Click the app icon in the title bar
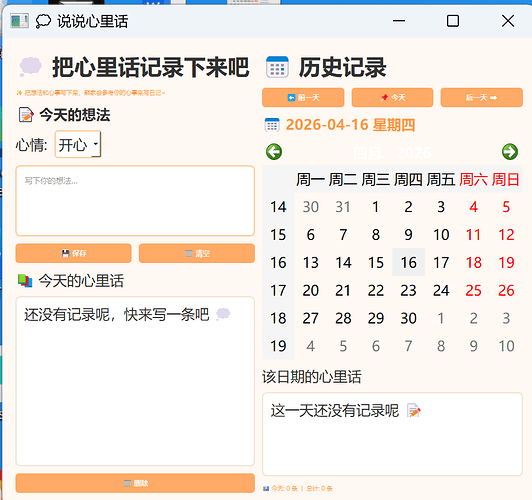Image resolution: width=532 pixels, height=500 pixels. coord(19,21)
